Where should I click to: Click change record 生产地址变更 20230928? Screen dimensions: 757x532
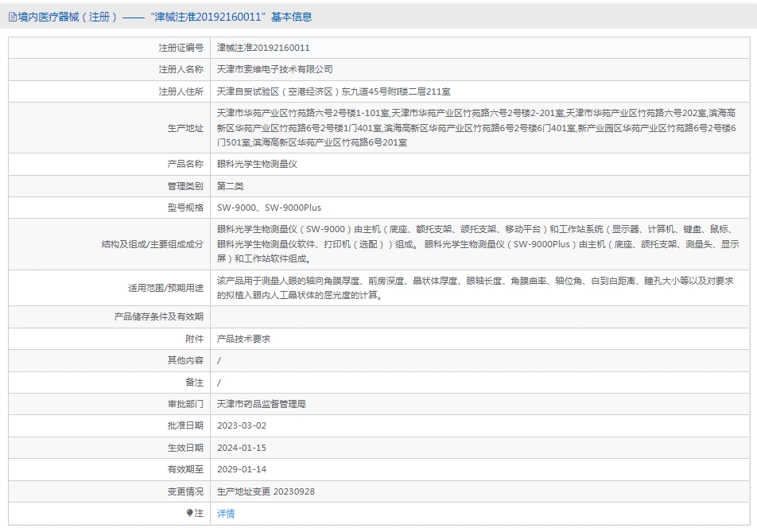point(266,491)
